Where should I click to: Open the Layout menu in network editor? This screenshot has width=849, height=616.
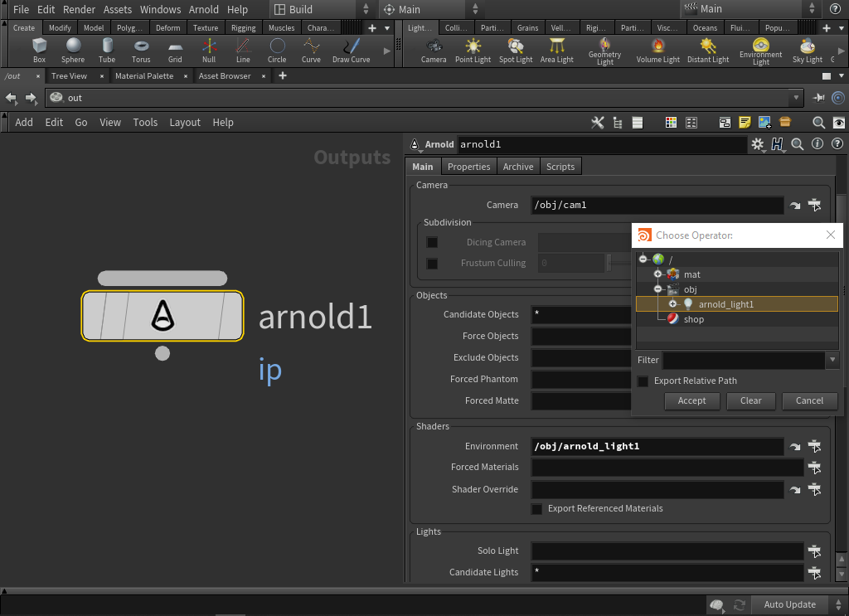(x=185, y=123)
